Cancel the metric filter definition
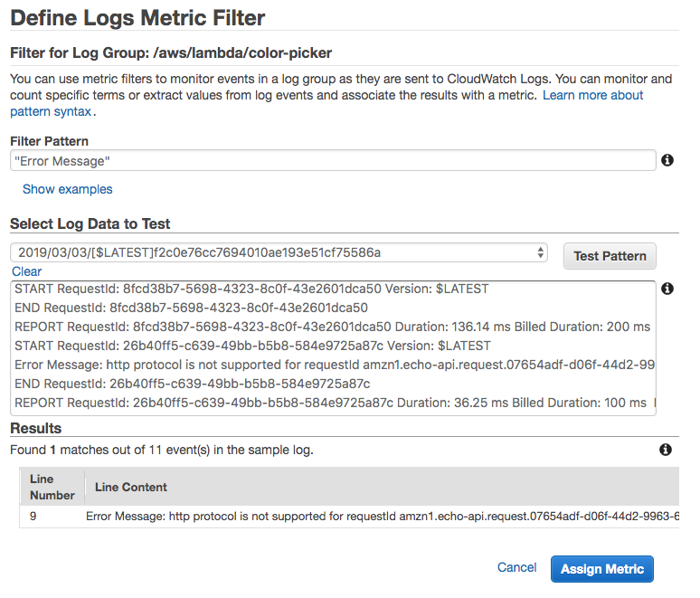Image resolution: width=700 pixels, height=598 pixels. [x=517, y=567]
